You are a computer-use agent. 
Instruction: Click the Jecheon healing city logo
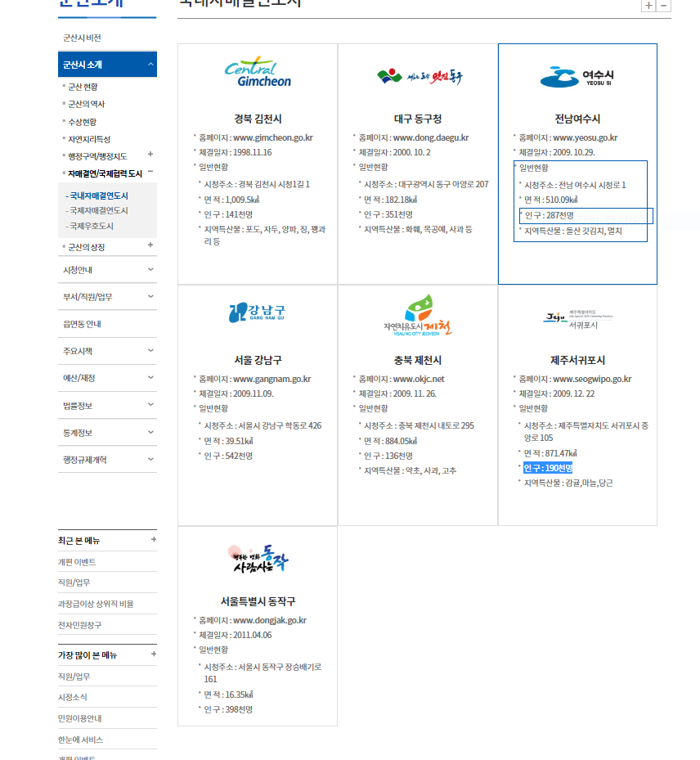[417, 316]
